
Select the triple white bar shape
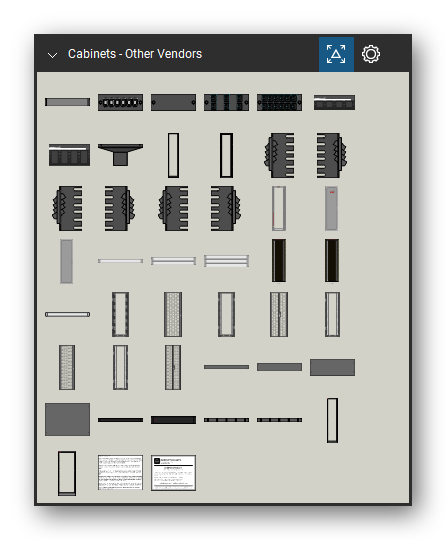226,261
